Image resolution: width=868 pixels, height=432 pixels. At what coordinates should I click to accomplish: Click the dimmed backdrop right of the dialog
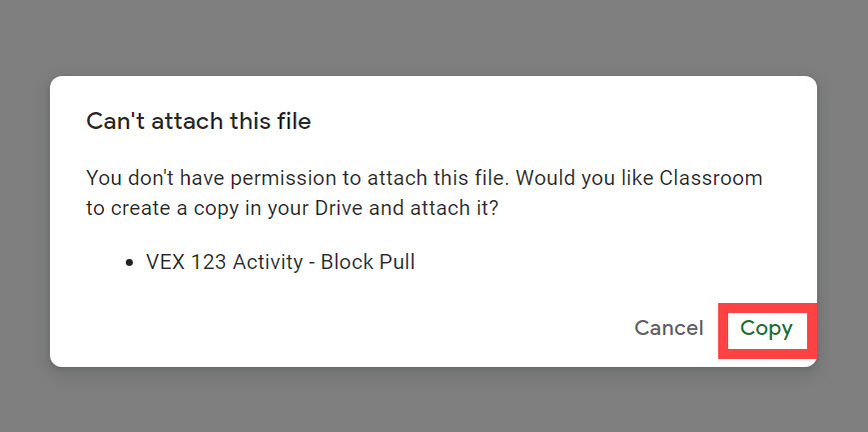pos(842,220)
